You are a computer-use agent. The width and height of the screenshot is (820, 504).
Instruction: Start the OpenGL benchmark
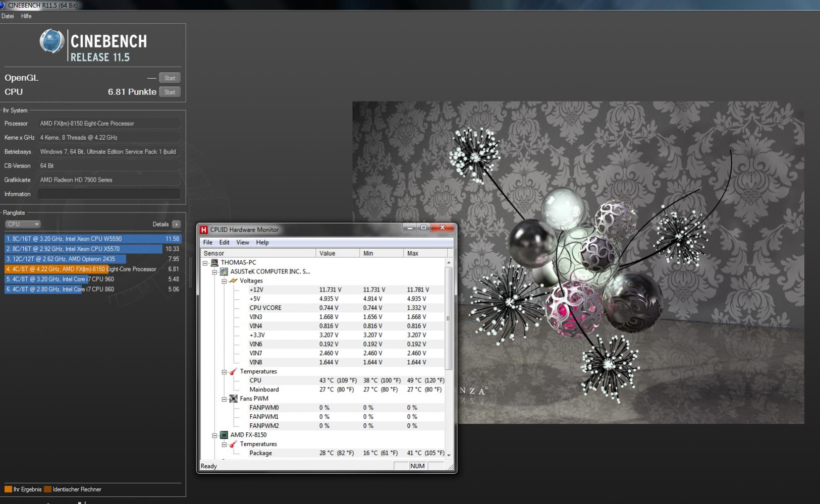pos(170,78)
